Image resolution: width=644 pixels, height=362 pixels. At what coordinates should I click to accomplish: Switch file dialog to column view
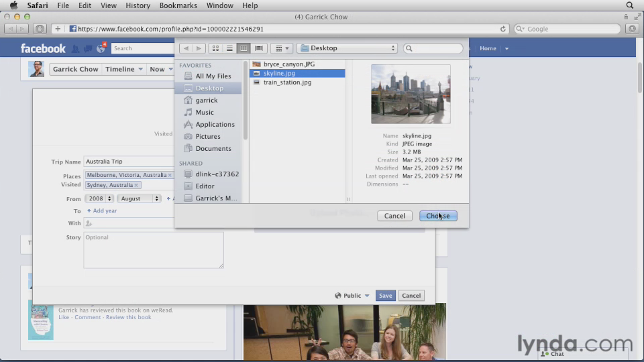pyautogui.click(x=244, y=48)
